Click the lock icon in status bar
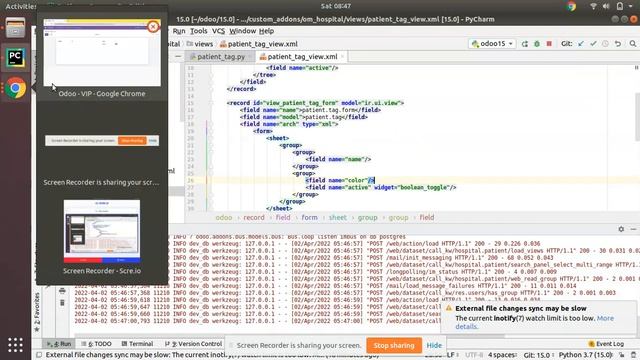640x360 pixels. tap(622, 355)
